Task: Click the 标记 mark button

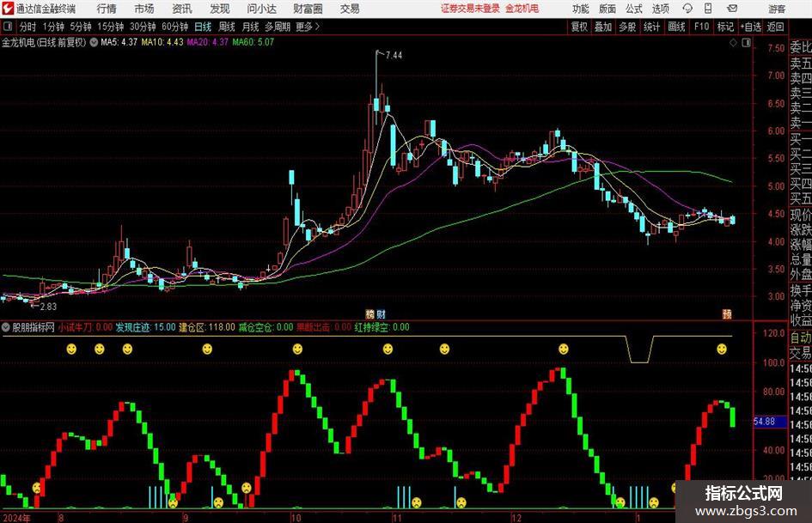Action: tap(725, 27)
